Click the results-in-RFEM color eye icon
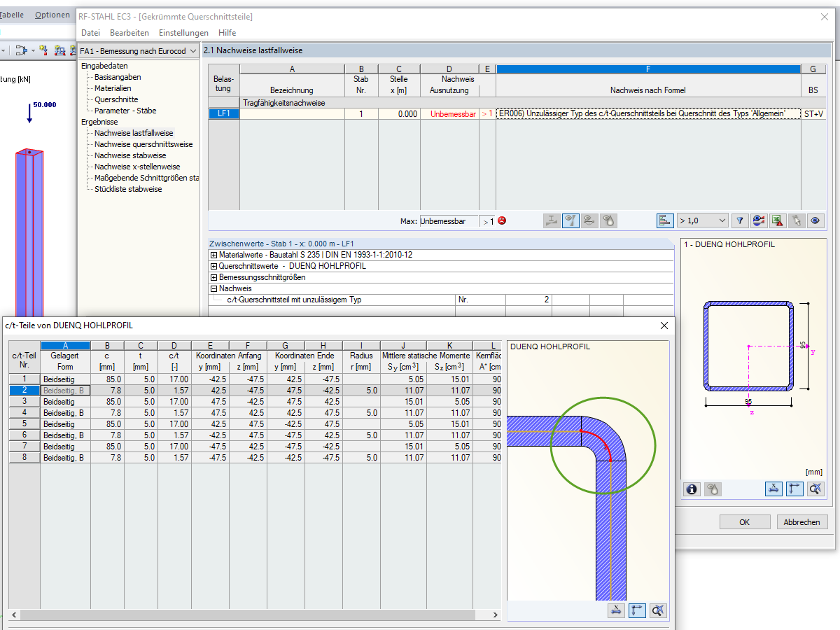The image size is (840, 630). click(759, 220)
